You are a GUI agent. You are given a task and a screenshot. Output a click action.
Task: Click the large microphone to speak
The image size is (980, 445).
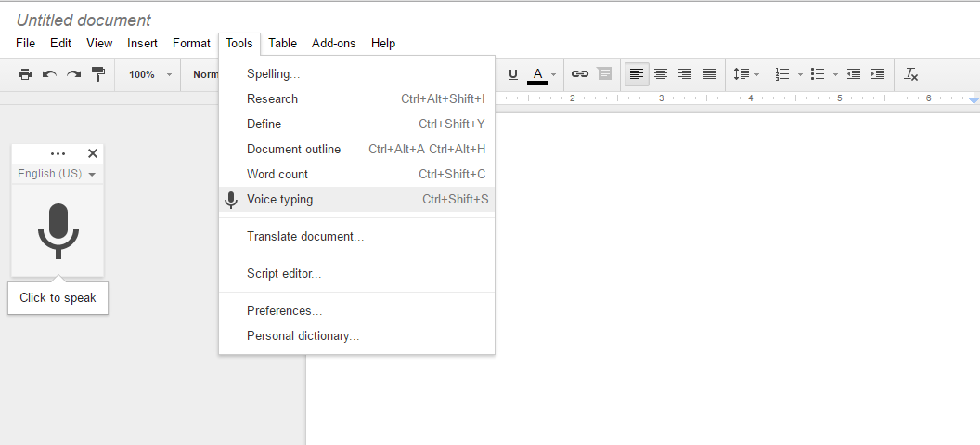pyautogui.click(x=58, y=230)
